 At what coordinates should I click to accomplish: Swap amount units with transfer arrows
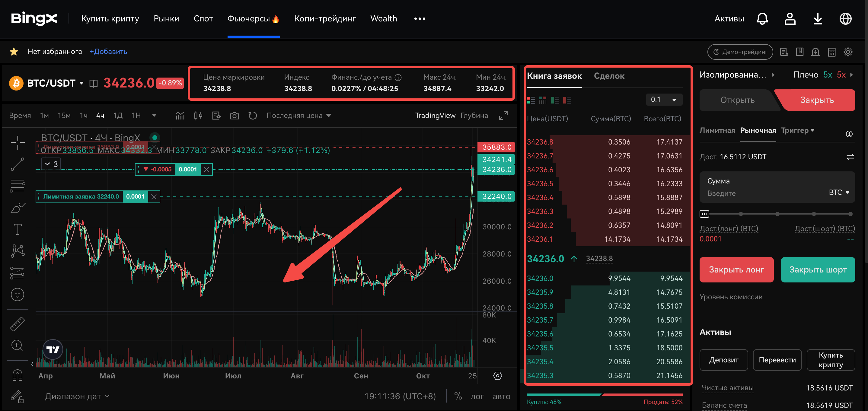click(850, 157)
